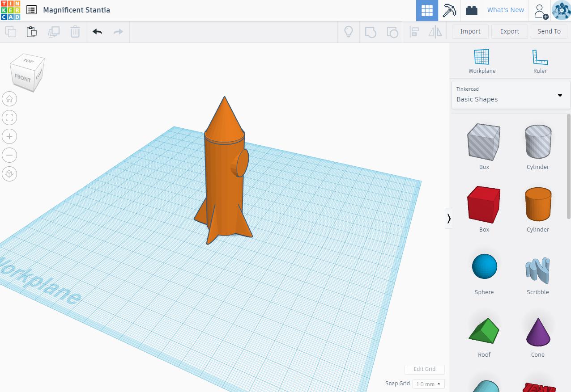Switch to 3D design grid view

point(427,10)
